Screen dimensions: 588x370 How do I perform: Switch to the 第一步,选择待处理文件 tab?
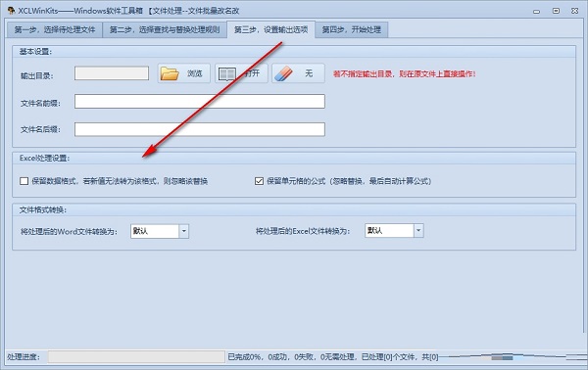coord(55,29)
